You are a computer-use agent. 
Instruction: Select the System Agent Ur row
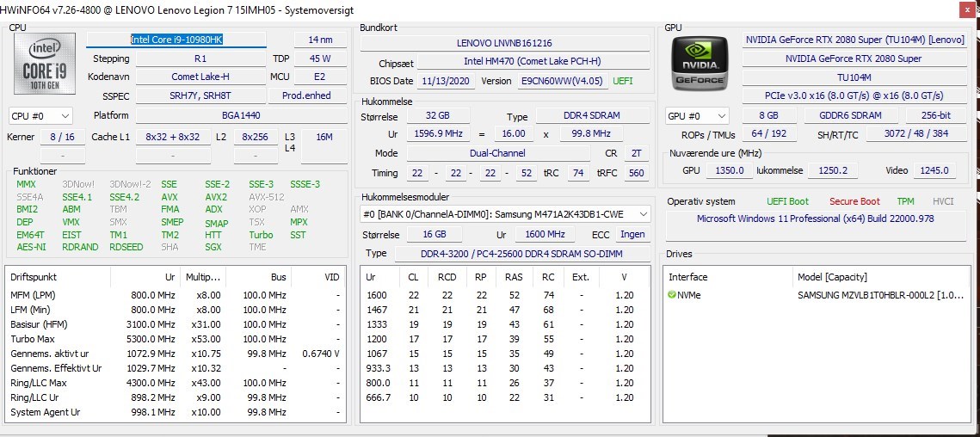click(175, 412)
